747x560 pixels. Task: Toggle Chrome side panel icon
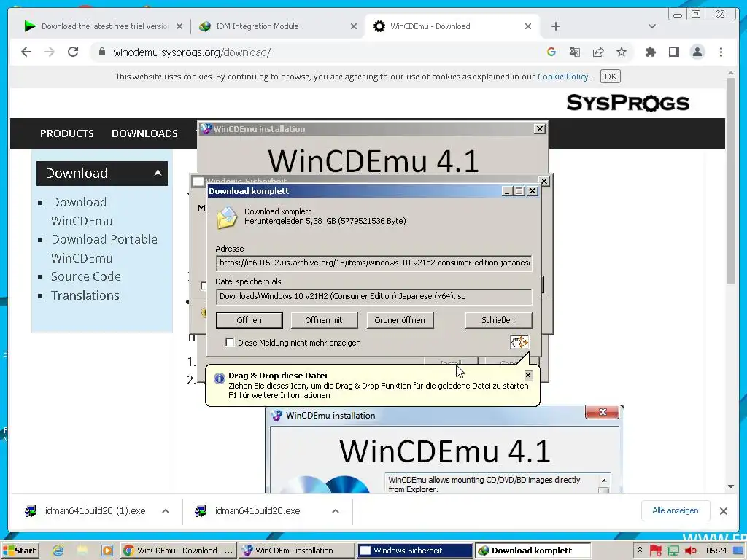click(x=673, y=52)
